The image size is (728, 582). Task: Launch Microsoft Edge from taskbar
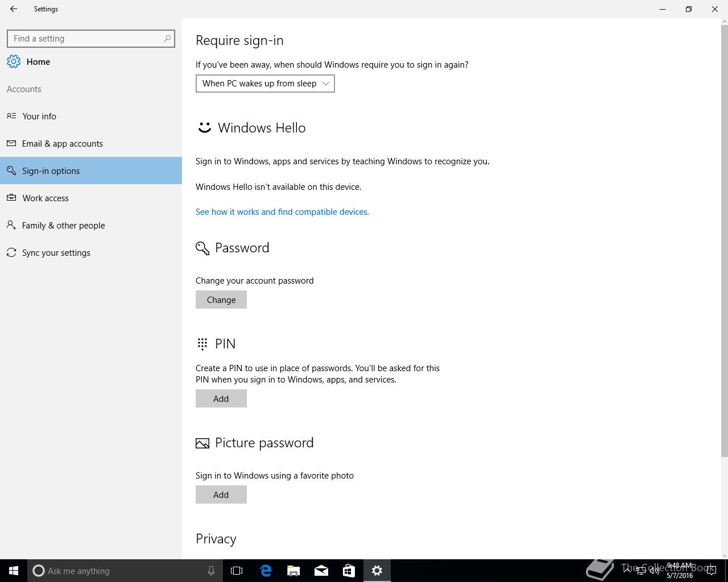click(266, 571)
